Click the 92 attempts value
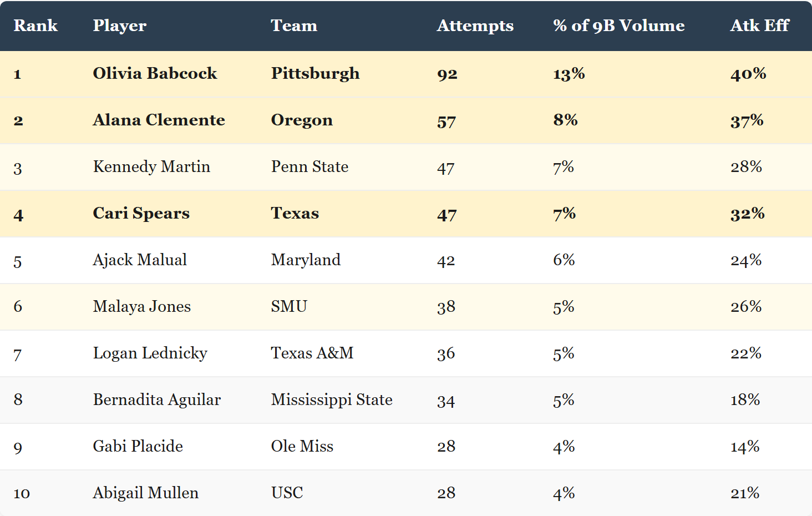This screenshot has height=516, width=812. coord(447,74)
